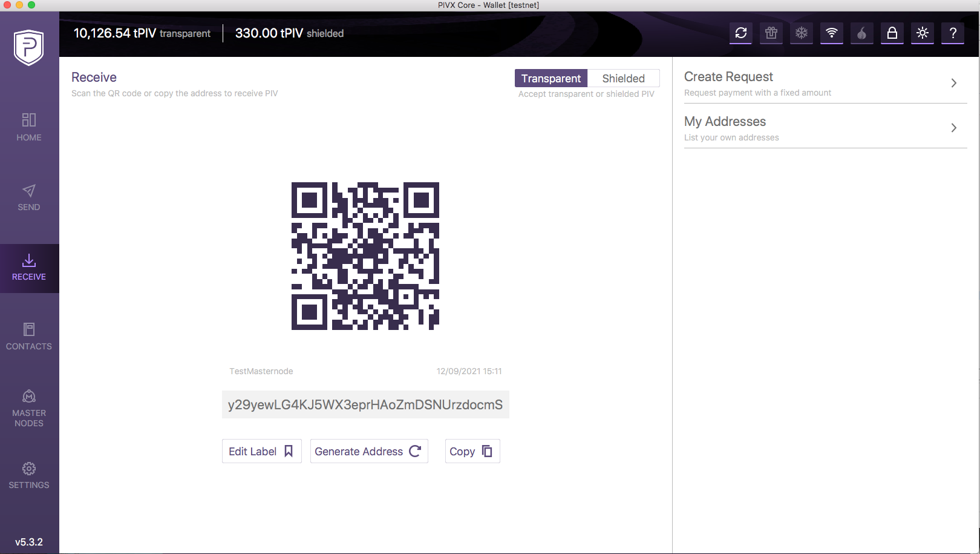Image resolution: width=980 pixels, height=554 pixels.
Task: Click 'List your own addresses' text
Action: tap(731, 137)
